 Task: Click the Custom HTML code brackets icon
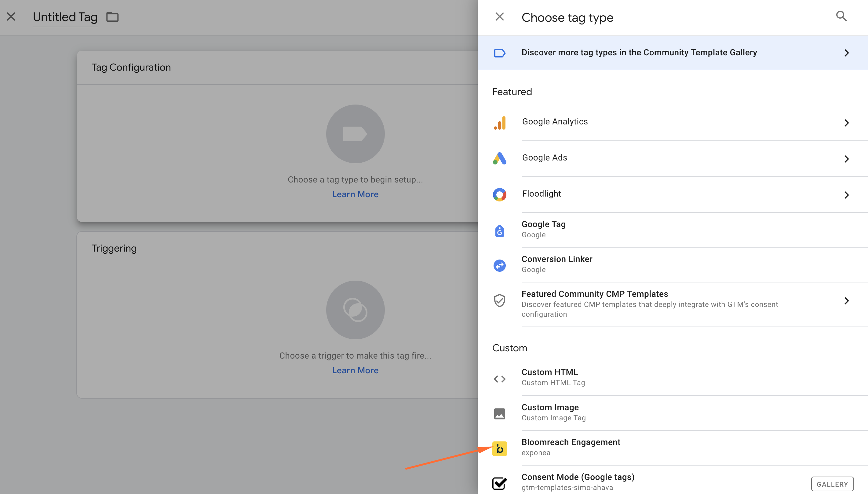(x=500, y=379)
